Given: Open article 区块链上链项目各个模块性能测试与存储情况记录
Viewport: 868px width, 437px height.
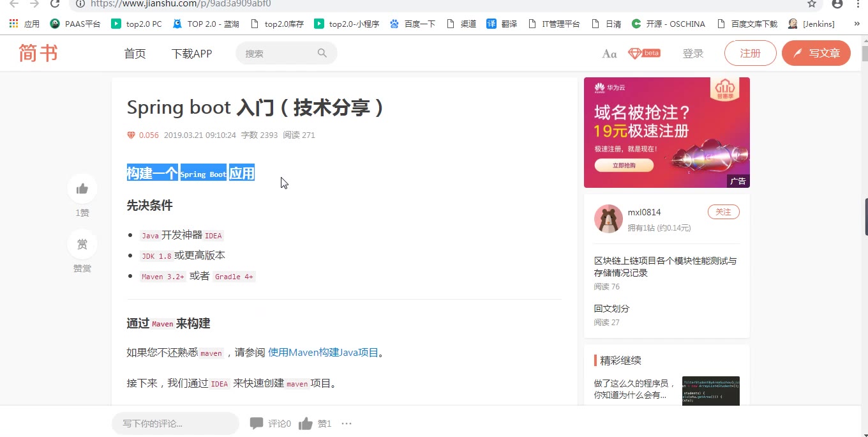Looking at the screenshot, I should pyautogui.click(x=666, y=266).
